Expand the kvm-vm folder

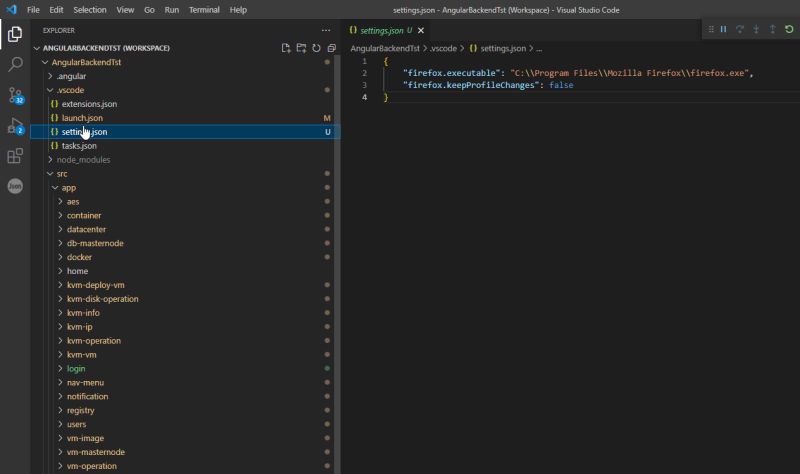coord(60,355)
